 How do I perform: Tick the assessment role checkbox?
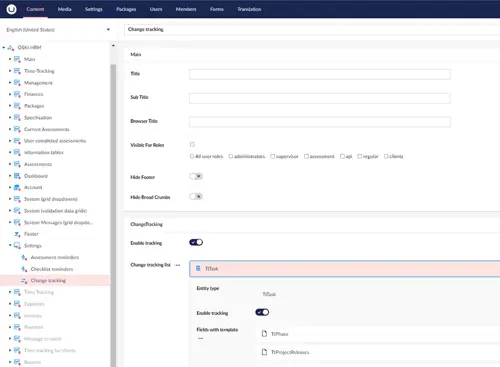coord(306,156)
